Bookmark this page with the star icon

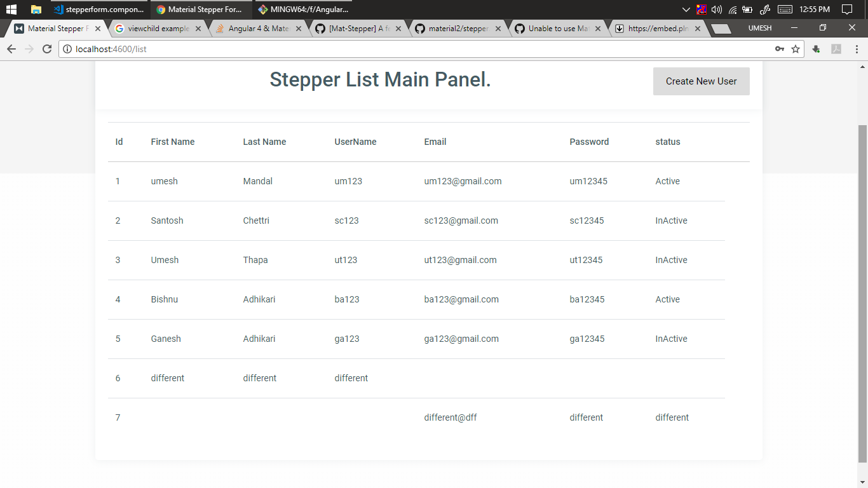coord(796,49)
